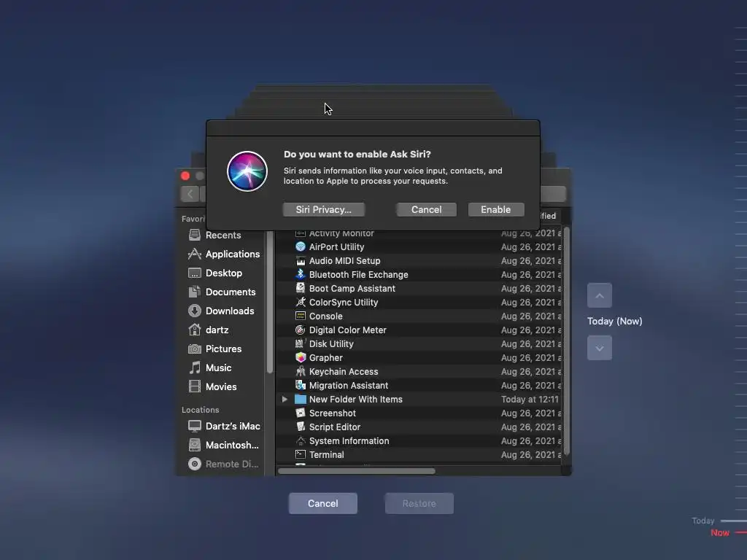747x560 pixels.
Task: Click the Finder window red close button
Action: pyautogui.click(x=185, y=176)
